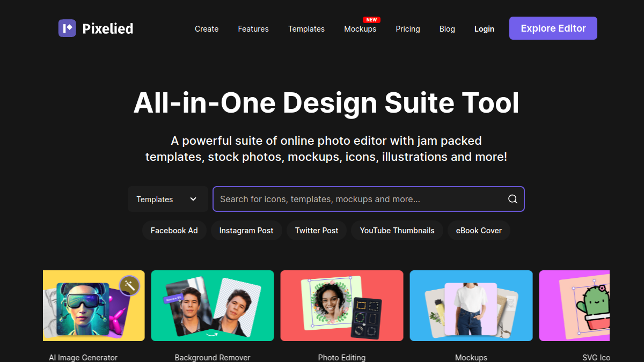Viewport: 644px width, 362px height.
Task: Click the "All-in-One Design Suite Tool" heading
Action: (326, 103)
